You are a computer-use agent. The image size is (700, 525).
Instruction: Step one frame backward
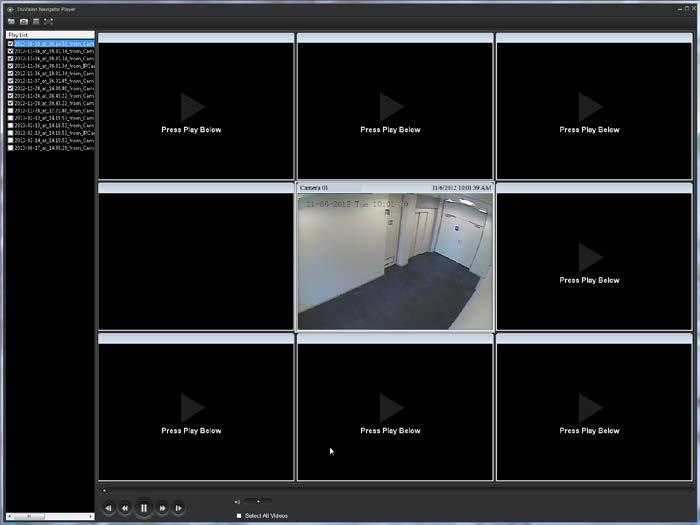coord(108,508)
